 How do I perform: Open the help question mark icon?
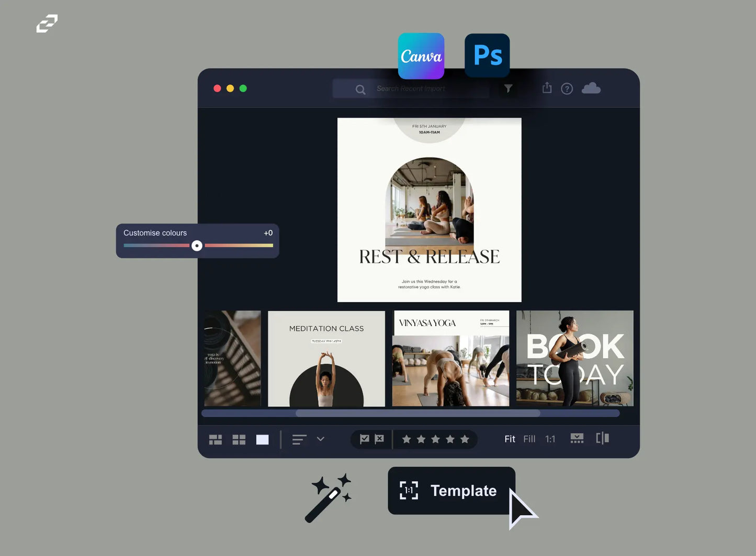click(x=567, y=88)
